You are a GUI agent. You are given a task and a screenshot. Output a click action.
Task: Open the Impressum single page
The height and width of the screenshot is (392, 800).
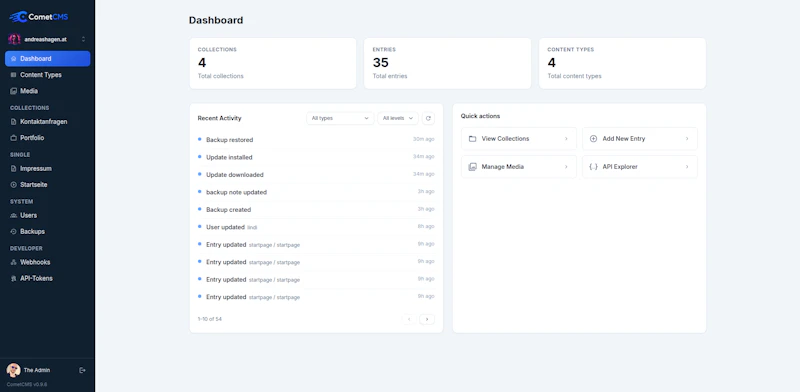tap(47, 168)
